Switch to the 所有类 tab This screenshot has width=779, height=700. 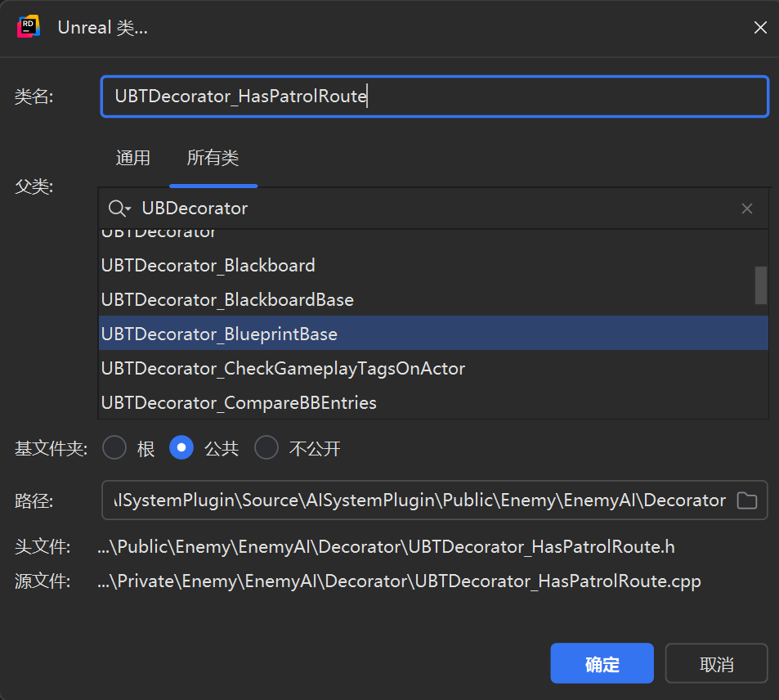213,158
